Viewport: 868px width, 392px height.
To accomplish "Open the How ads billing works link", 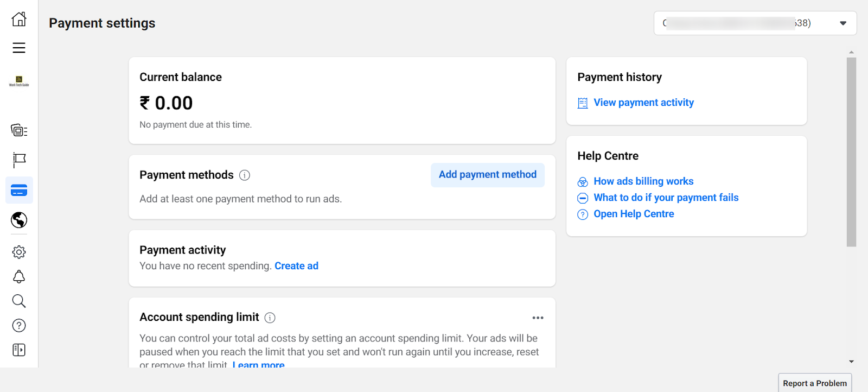I will [x=643, y=181].
